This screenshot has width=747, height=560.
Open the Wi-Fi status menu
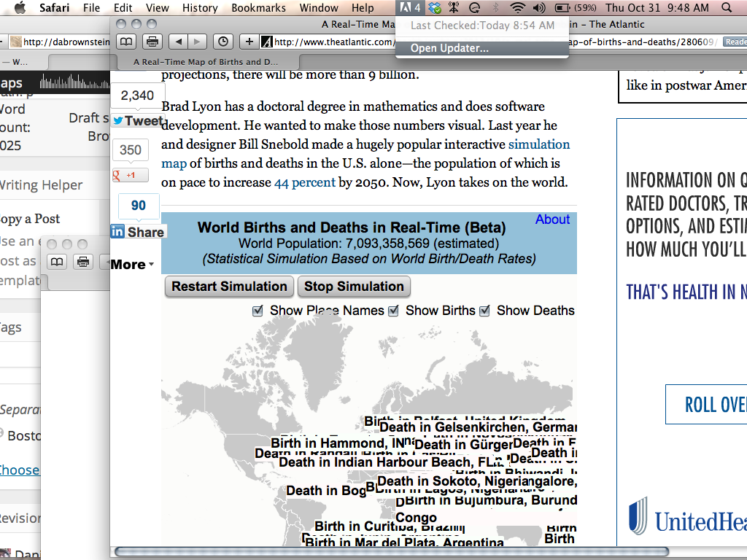click(517, 8)
